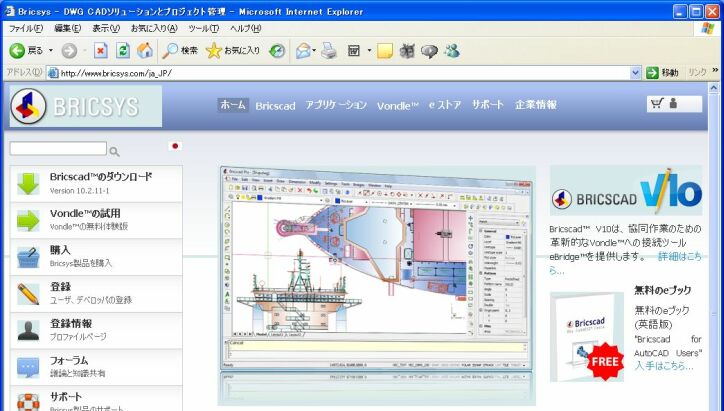Click the 移動 (Go) button
The height and width of the screenshot is (411, 724).
(x=662, y=73)
